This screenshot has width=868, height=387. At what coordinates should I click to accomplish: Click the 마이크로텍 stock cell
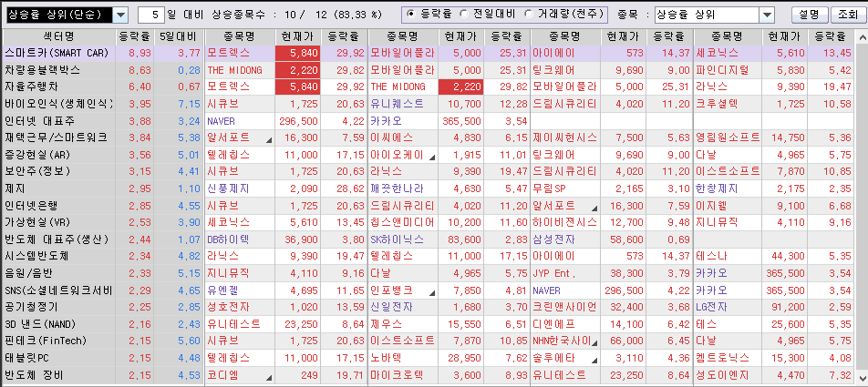click(x=403, y=375)
